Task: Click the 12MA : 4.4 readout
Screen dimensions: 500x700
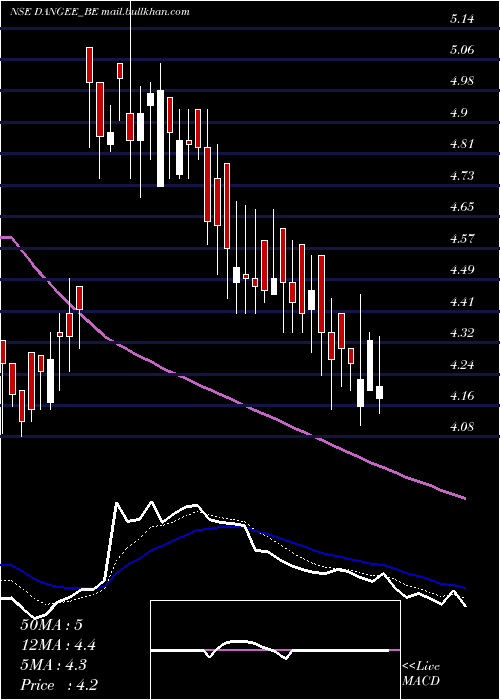Action: click(58, 645)
